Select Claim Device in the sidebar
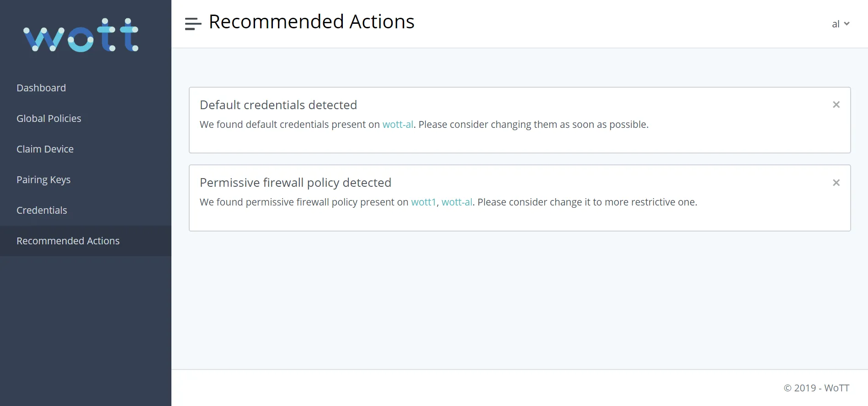The image size is (868, 406). point(45,149)
